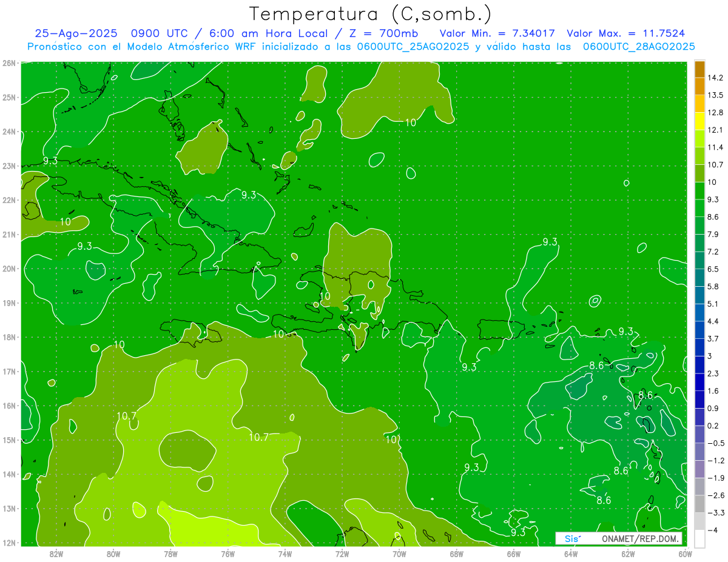Click the 1.6 colorbar scale label
The width and height of the screenshot is (728, 562).
point(713,391)
